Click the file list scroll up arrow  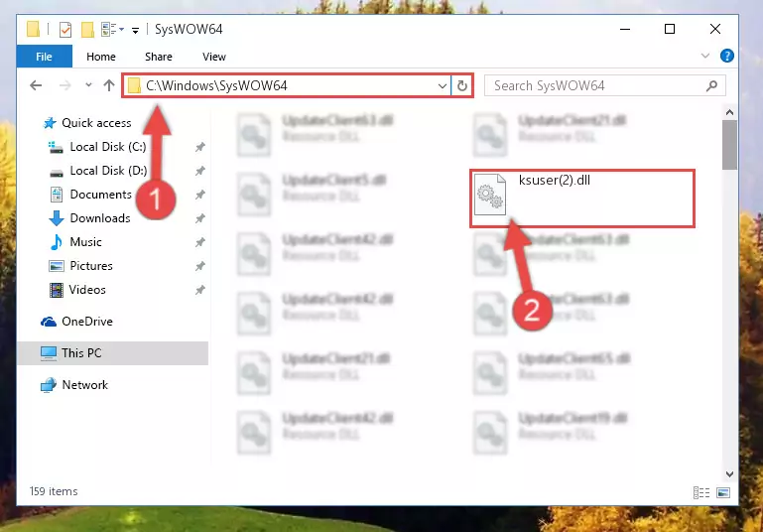[x=729, y=112]
